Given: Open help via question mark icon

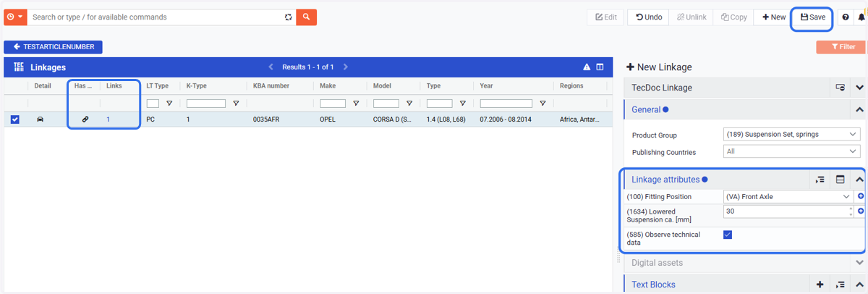Looking at the screenshot, I should click(845, 17).
